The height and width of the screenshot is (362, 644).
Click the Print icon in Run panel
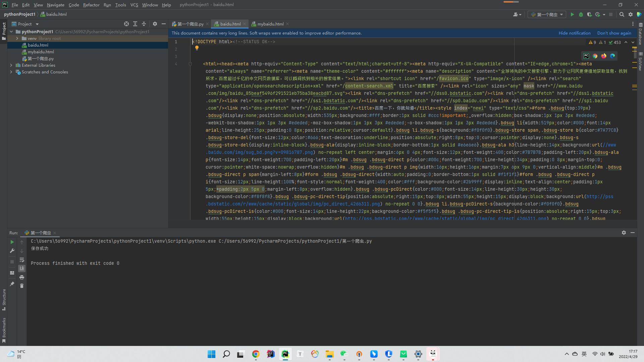(22, 277)
